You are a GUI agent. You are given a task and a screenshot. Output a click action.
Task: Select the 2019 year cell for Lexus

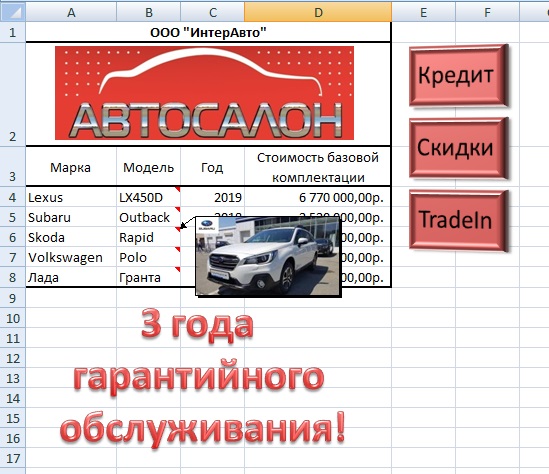(213, 197)
